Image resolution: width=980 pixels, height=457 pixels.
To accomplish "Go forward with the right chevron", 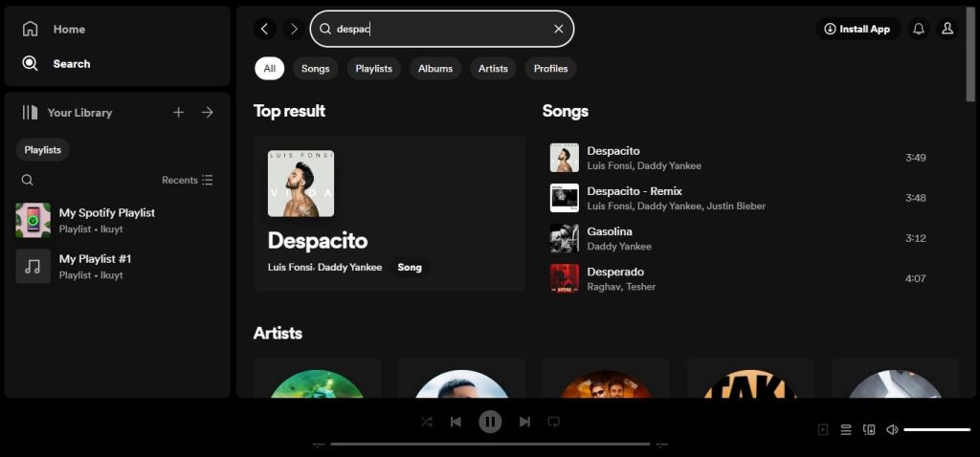I will [294, 29].
